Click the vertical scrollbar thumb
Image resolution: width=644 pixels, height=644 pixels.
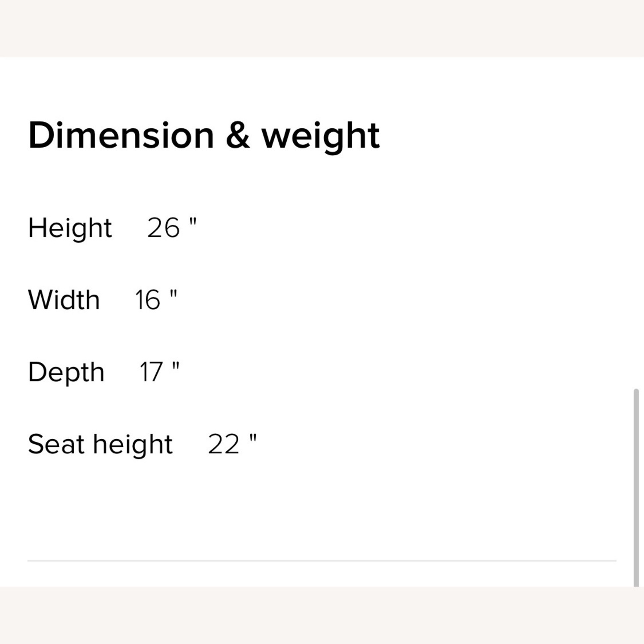click(x=636, y=487)
